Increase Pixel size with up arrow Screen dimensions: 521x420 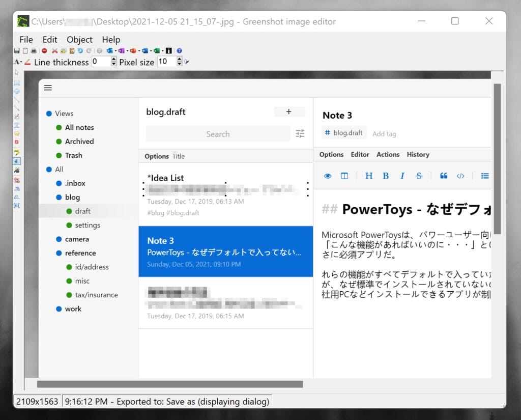click(180, 59)
